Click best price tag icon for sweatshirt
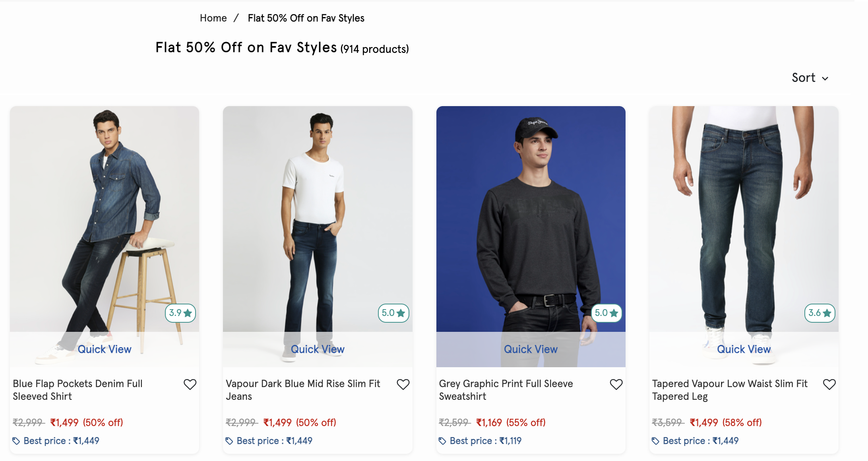Screen dimensions: 868x461 point(442,441)
